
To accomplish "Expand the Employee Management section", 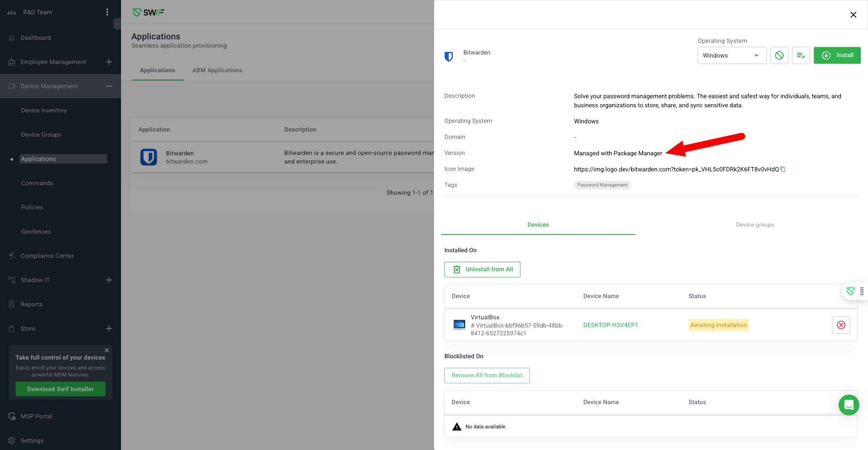I will [x=109, y=62].
